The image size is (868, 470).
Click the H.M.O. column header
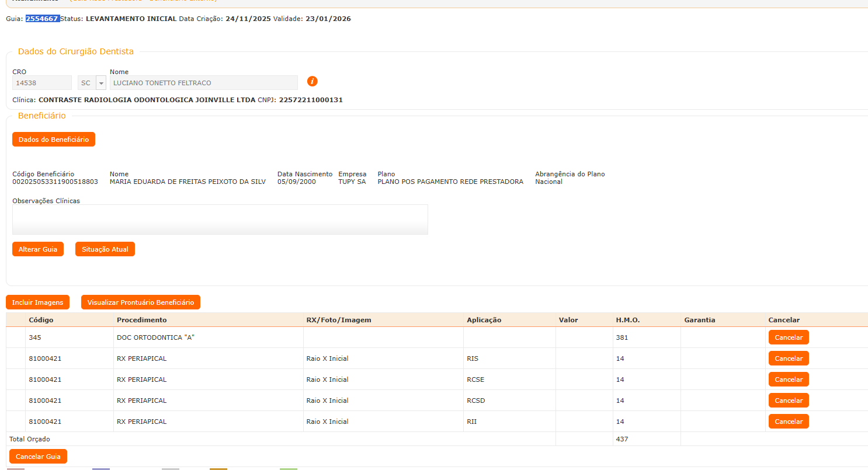coord(627,320)
